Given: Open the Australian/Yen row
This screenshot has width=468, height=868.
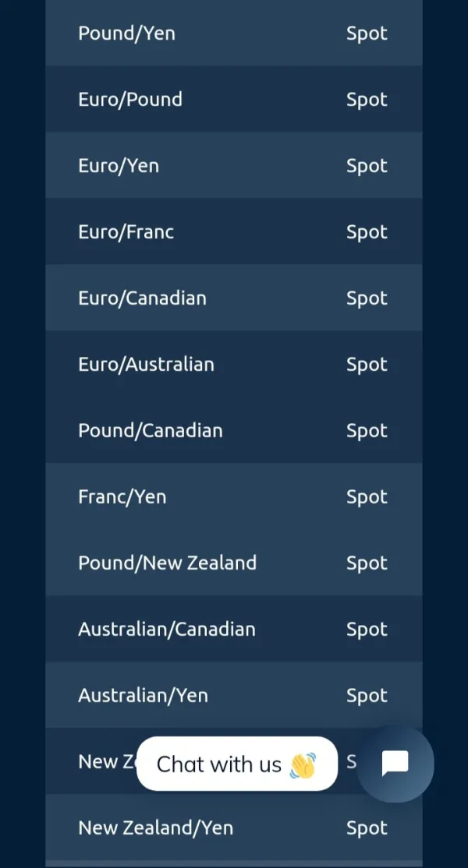Looking at the screenshot, I should point(143,696).
